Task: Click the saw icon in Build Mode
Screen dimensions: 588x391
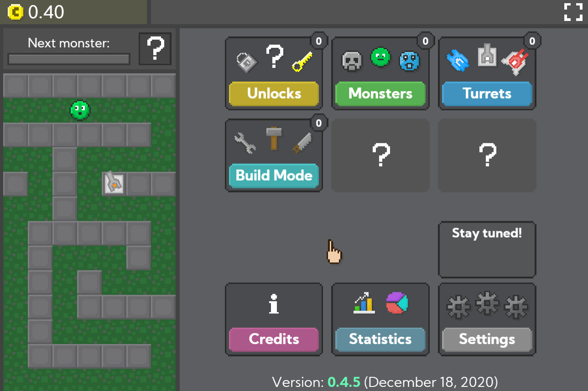Action: [x=302, y=143]
